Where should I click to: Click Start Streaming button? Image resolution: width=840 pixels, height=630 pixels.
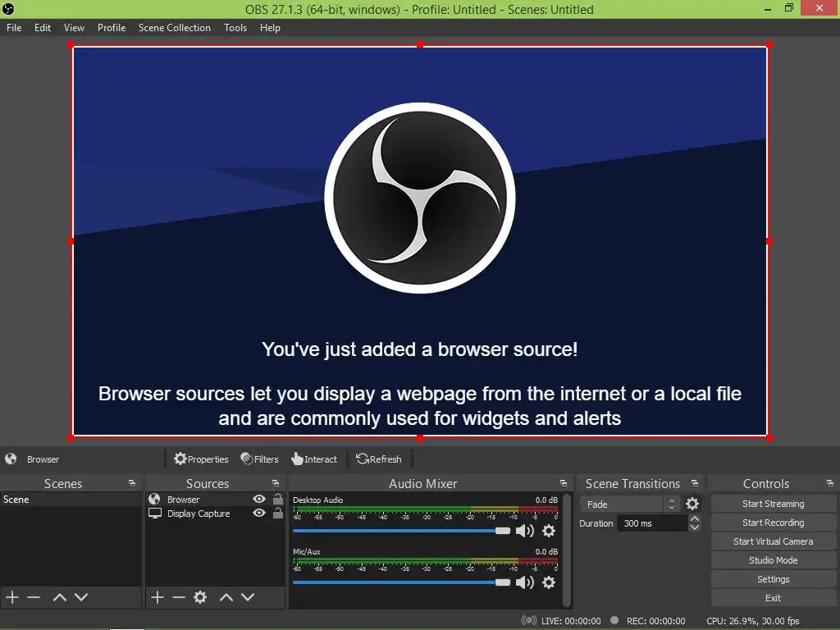click(x=773, y=504)
